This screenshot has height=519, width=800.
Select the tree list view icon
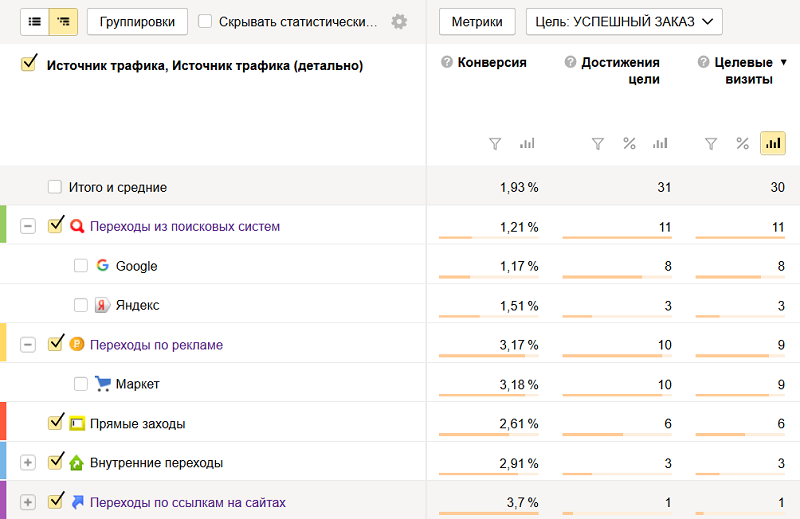click(x=64, y=21)
